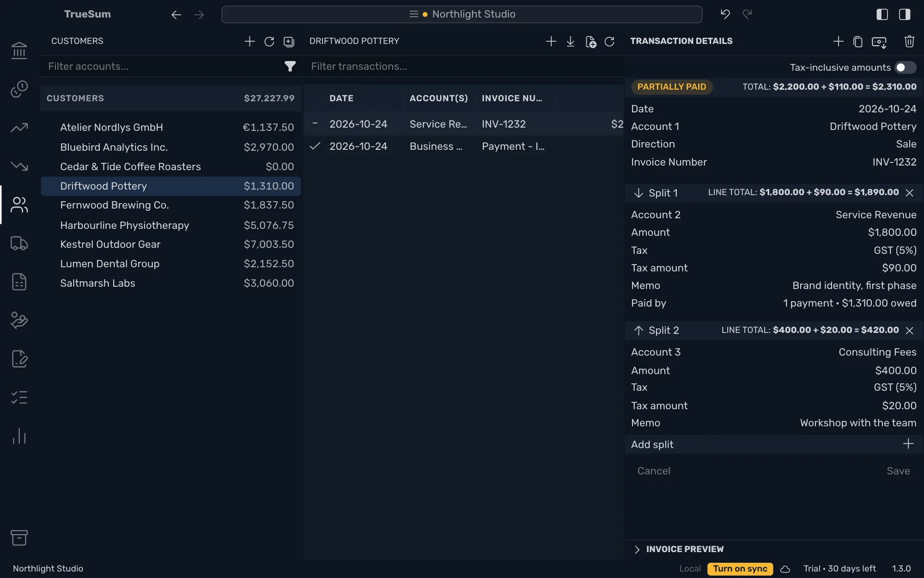Open the customers people sidebar icon
This screenshot has height=578, width=924.
(19, 204)
